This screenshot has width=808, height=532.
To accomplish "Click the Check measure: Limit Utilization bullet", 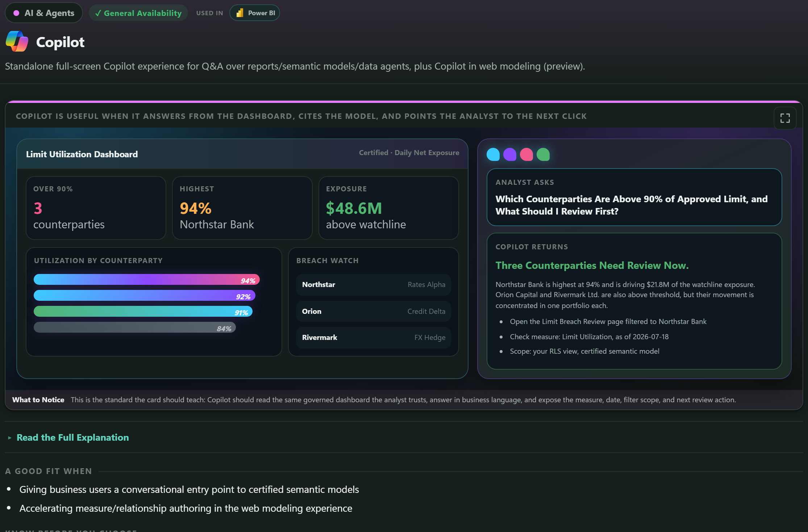I will [589, 337].
